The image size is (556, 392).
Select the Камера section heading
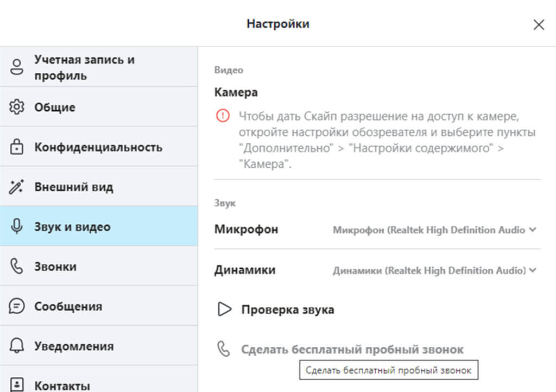[x=236, y=92]
